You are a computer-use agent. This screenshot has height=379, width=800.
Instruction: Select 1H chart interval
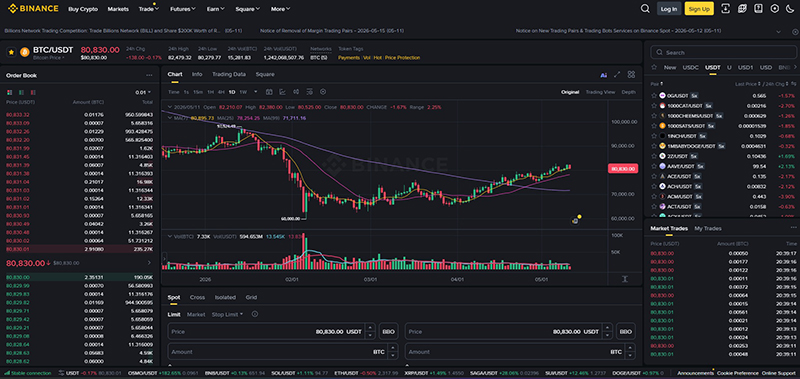(210, 92)
